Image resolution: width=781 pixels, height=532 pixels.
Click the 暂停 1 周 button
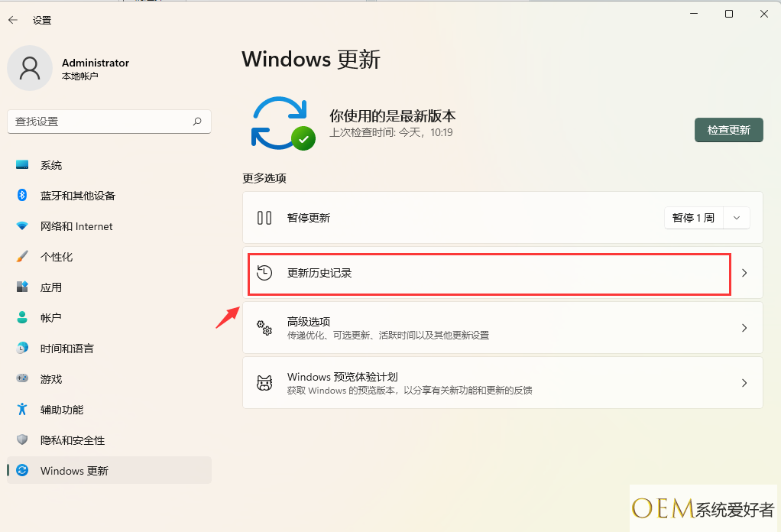pos(693,218)
